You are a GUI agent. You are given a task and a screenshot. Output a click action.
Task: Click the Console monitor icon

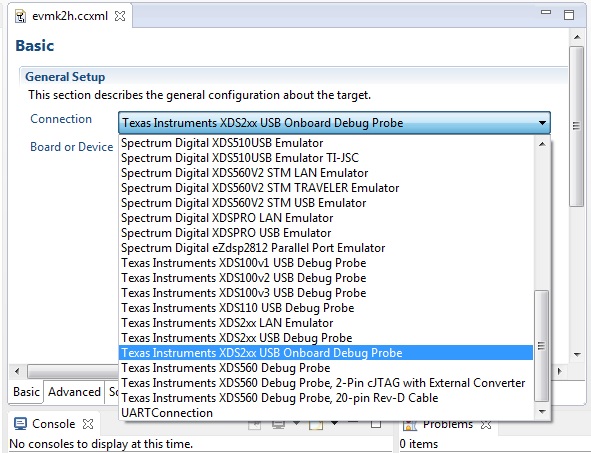(20, 424)
